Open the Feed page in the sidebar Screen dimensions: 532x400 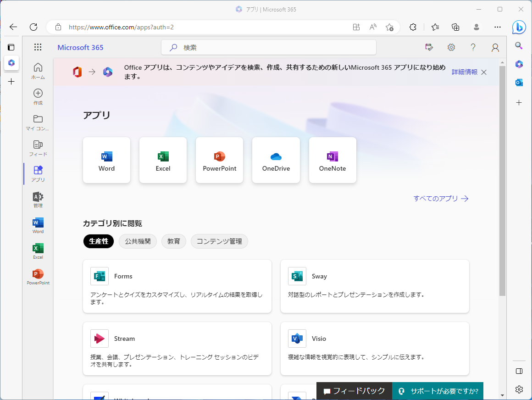38,148
